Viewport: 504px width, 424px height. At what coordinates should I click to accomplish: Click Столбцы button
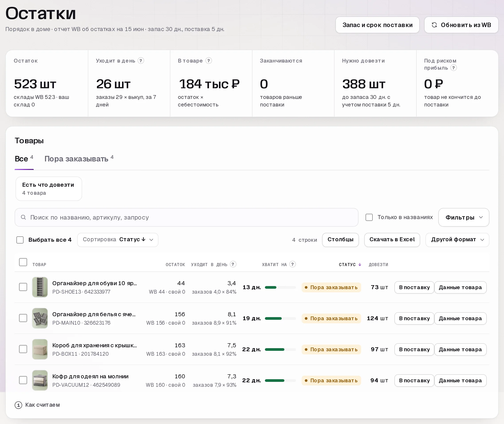pyautogui.click(x=340, y=240)
